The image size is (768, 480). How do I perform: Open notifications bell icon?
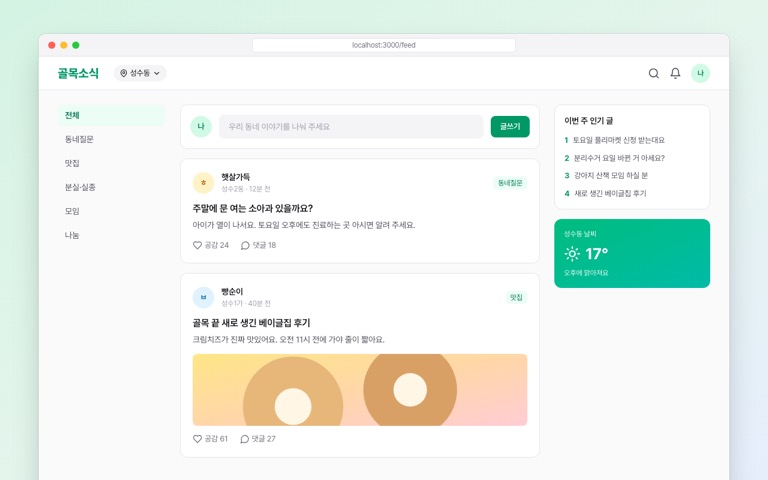[675, 73]
